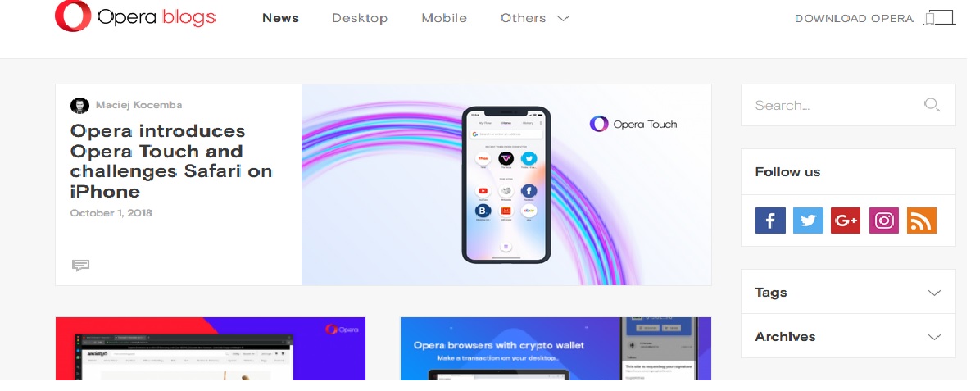Viewport: 980px width, 391px height.
Task: Click the comments icon on featured post
Action: (x=80, y=266)
